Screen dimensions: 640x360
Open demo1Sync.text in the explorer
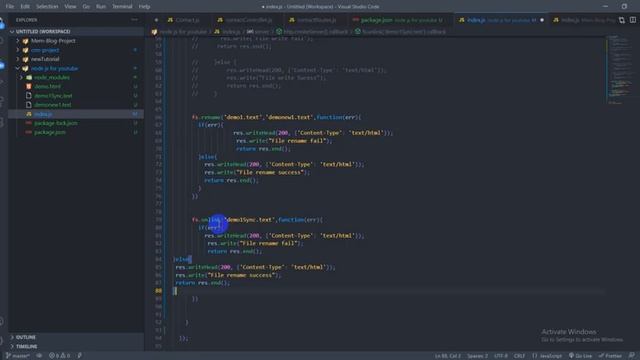(76, 96)
